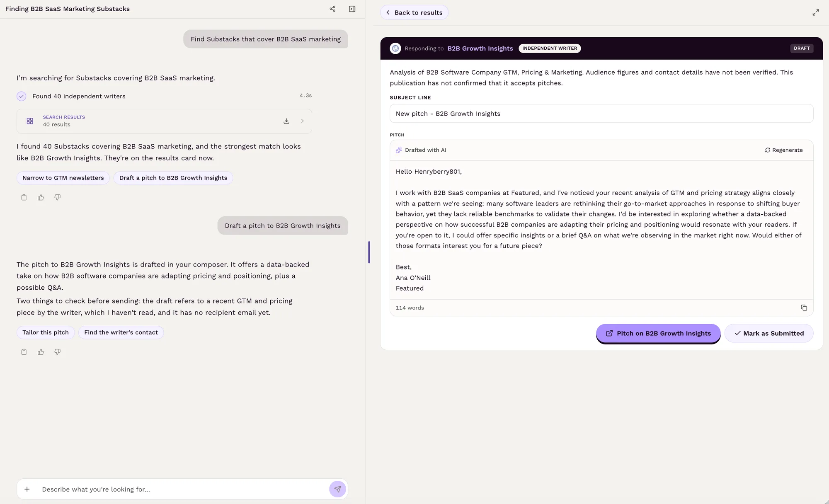Expand the pitch composer to fullscreen

pyautogui.click(x=815, y=12)
